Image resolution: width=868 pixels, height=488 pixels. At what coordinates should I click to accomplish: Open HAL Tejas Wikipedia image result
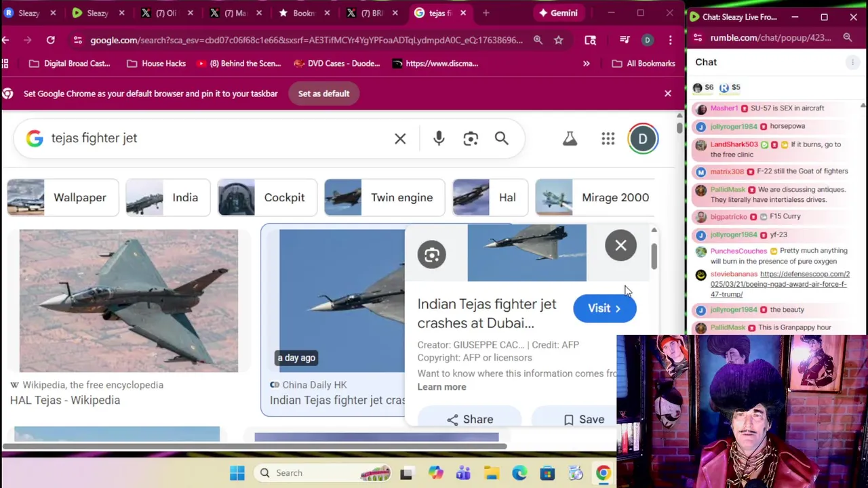pos(129,300)
